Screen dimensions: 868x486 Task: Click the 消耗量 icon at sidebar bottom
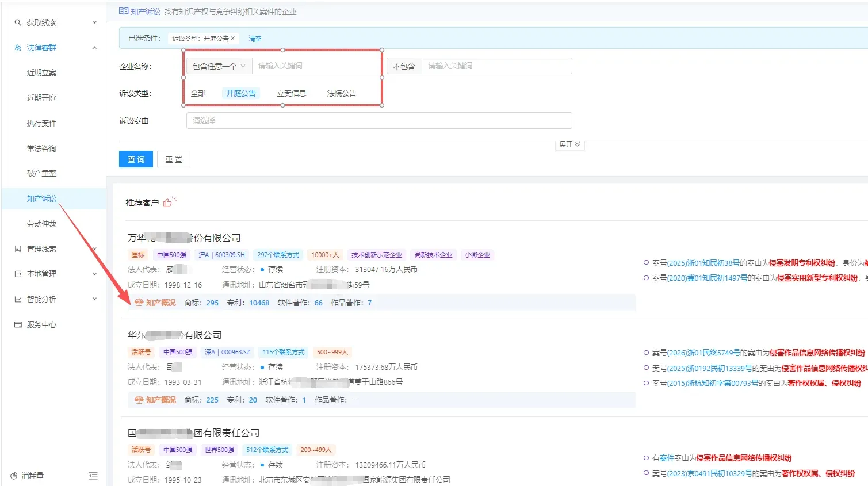14,476
